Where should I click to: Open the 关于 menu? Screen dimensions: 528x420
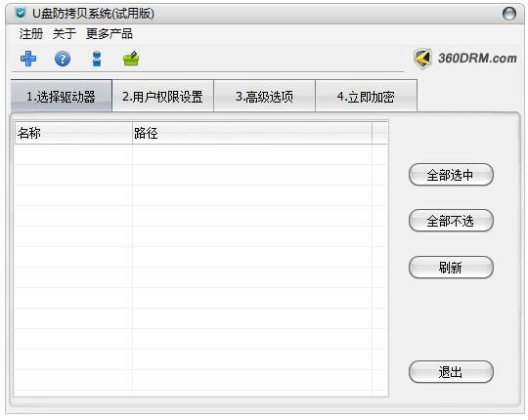[65, 33]
